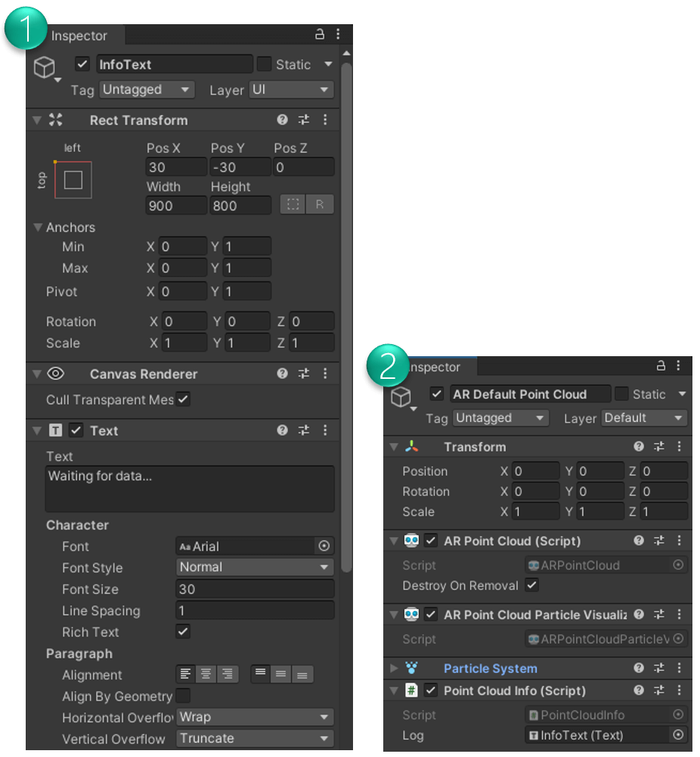This screenshot has width=700, height=757.
Task: Open the Horizontal Overflow dropdown
Action: click(x=255, y=717)
